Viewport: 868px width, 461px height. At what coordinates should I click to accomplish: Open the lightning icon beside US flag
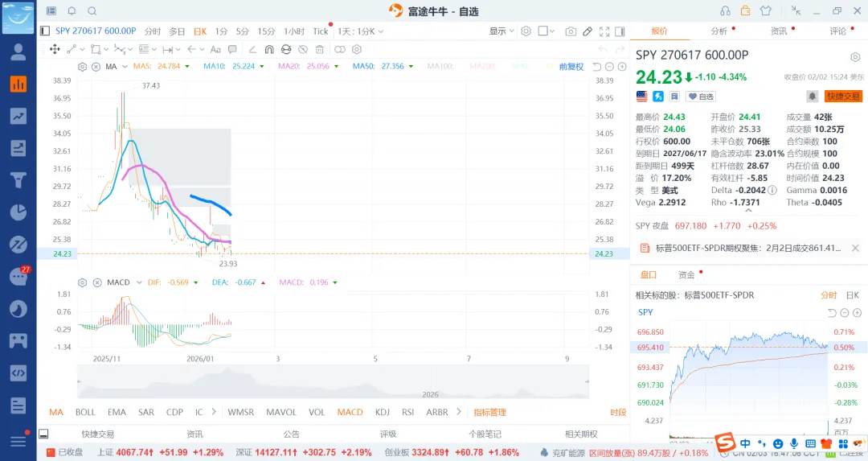[x=658, y=97]
